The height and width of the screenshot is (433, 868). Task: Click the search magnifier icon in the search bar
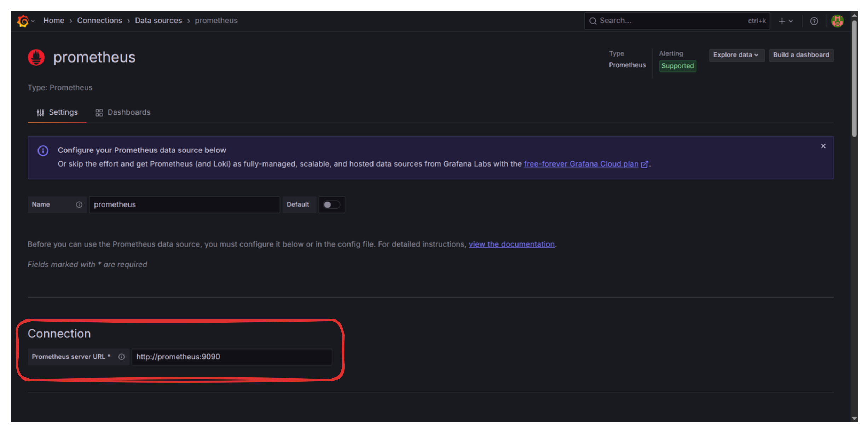pos(593,21)
